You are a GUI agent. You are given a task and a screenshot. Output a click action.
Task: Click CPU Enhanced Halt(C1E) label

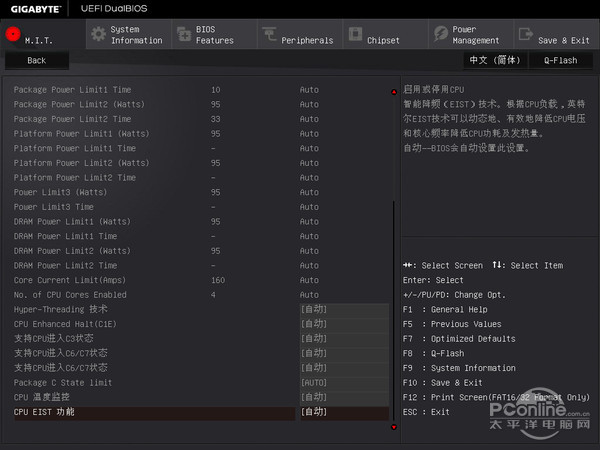point(65,324)
